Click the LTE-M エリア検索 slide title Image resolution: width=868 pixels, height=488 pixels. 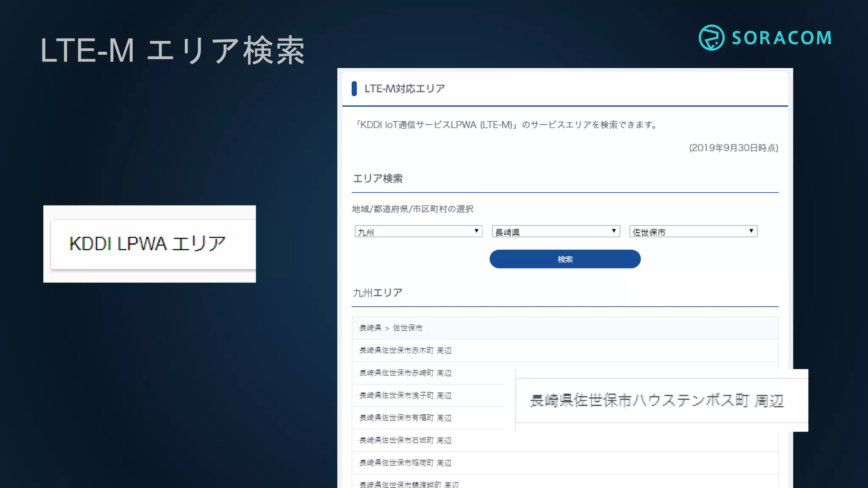[172, 51]
